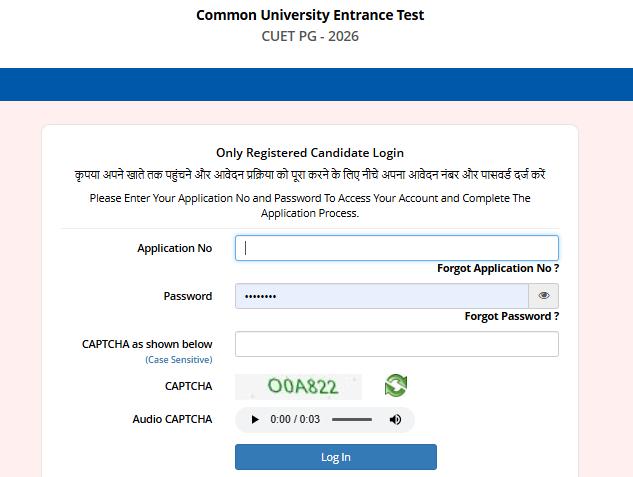633x477 pixels.
Task: Focus the Password field
Action: click(381, 296)
